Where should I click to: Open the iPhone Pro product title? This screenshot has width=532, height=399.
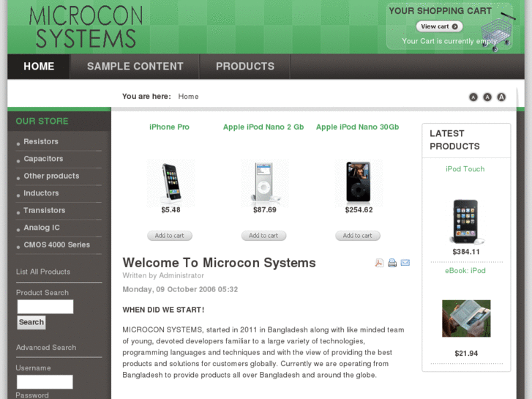(169, 127)
